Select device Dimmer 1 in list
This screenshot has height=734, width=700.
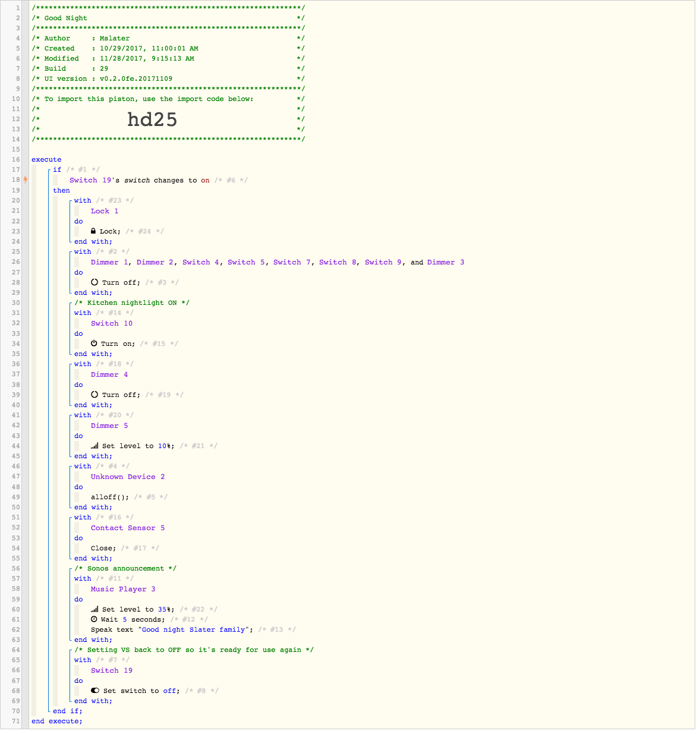coord(109,262)
